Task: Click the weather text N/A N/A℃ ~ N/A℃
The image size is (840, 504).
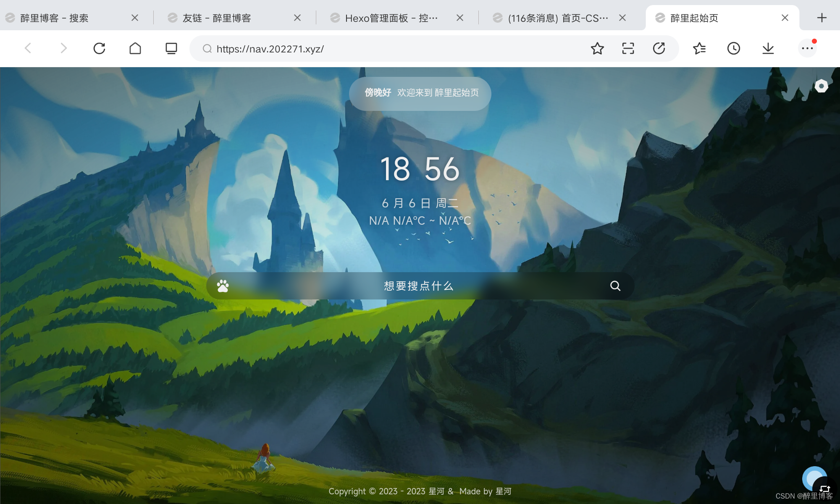Action: point(420,220)
